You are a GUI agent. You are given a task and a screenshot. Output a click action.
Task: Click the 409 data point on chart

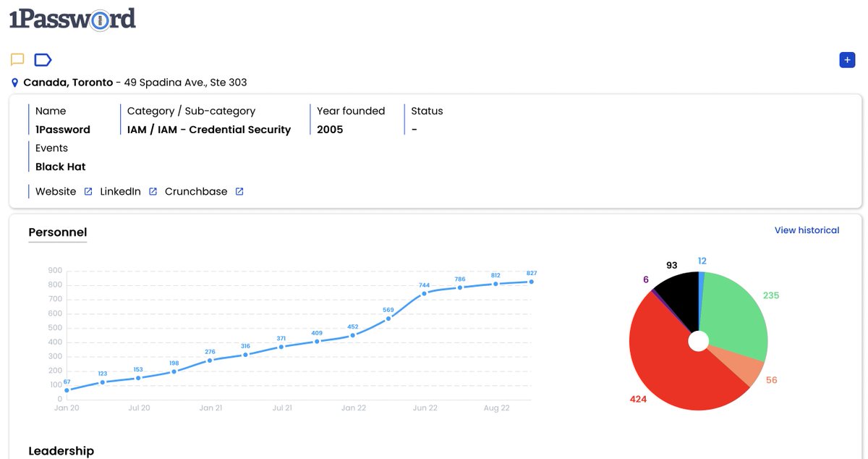[x=317, y=341]
